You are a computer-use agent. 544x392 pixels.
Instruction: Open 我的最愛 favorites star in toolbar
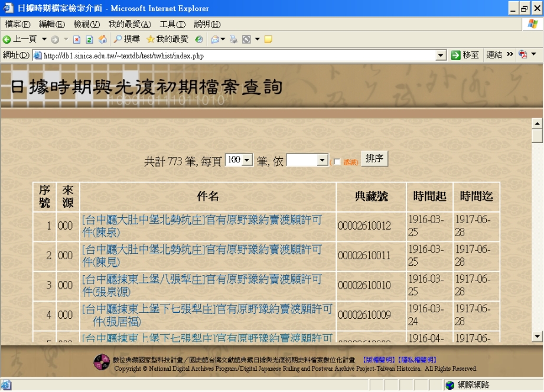click(x=167, y=40)
